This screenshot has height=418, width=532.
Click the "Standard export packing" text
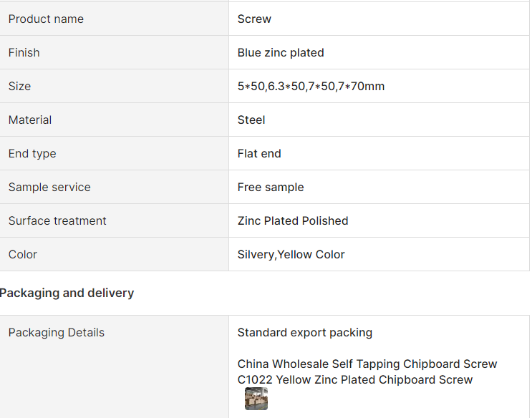tap(305, 333)
